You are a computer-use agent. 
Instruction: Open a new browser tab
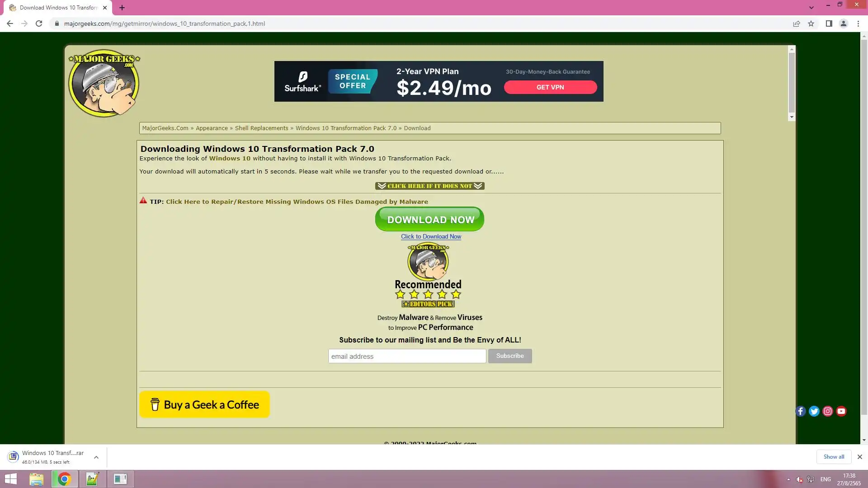point(122,8)
